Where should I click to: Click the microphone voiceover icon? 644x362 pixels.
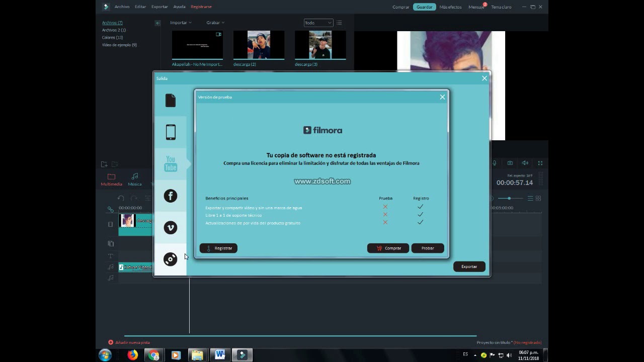click(495, 163)
